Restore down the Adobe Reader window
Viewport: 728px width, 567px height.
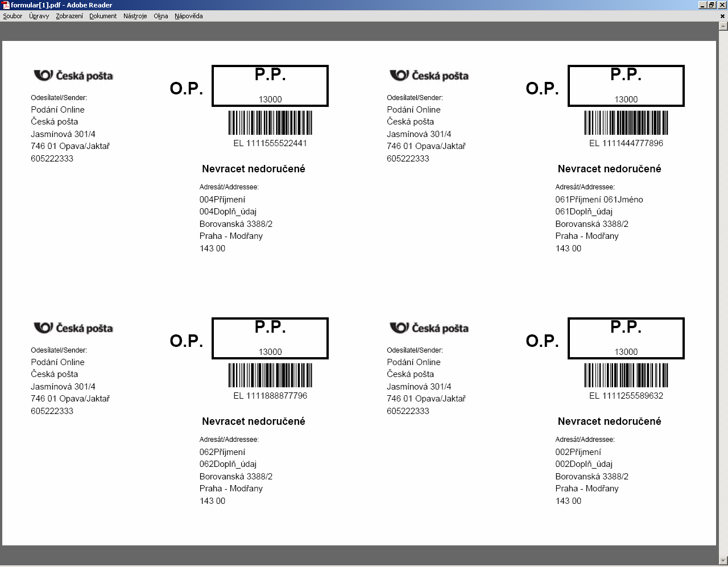(712, 5)
